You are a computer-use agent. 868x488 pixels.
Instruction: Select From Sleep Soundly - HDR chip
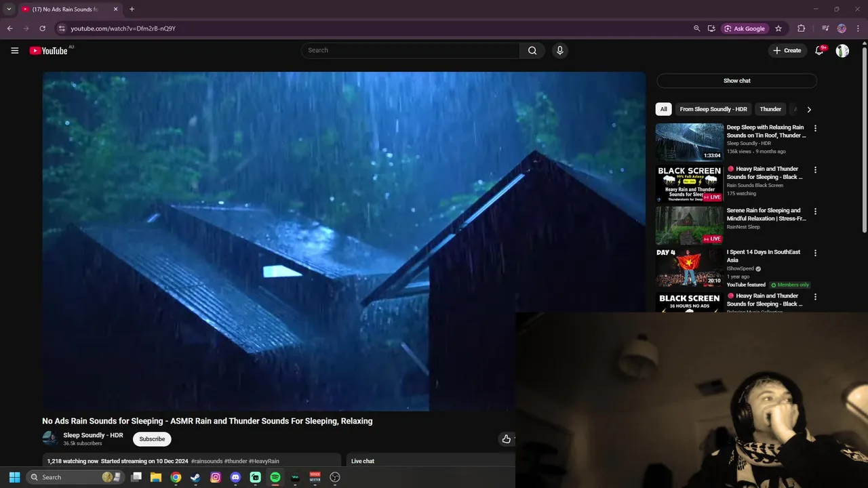click(713, 109)
